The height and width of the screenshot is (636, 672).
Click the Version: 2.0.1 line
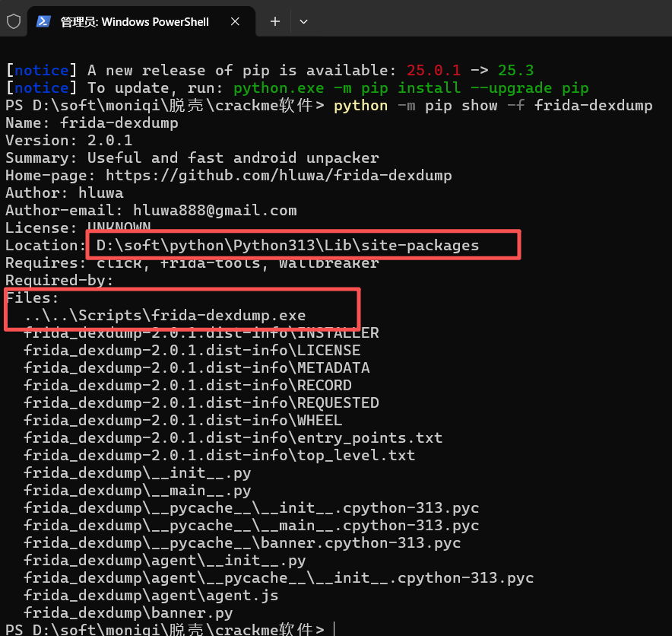(68, 141)
